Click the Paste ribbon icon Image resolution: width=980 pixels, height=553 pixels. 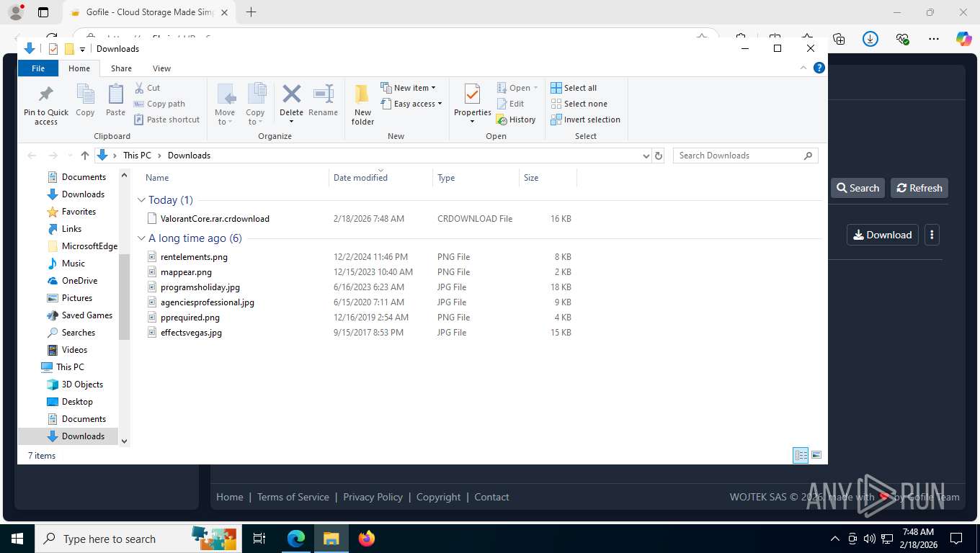click(115, 94)
